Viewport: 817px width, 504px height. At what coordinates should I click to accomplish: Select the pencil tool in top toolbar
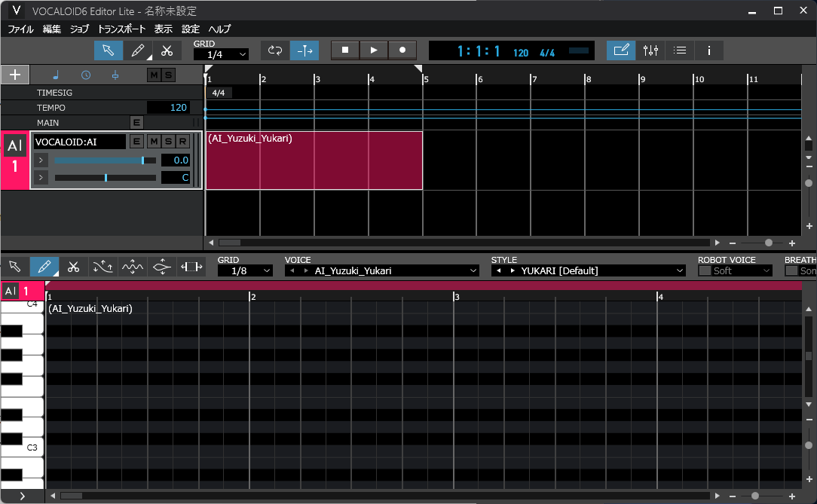tap(138, 50)
